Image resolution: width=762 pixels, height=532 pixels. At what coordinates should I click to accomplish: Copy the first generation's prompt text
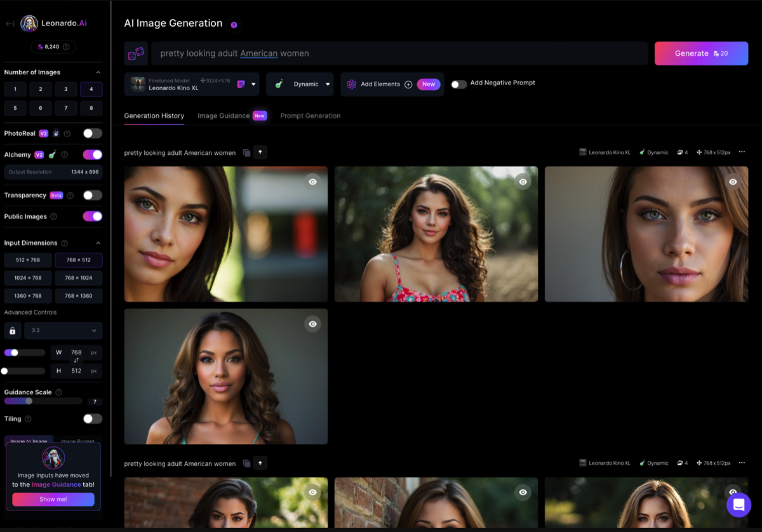pyautogui.click(x=246, y=153)
